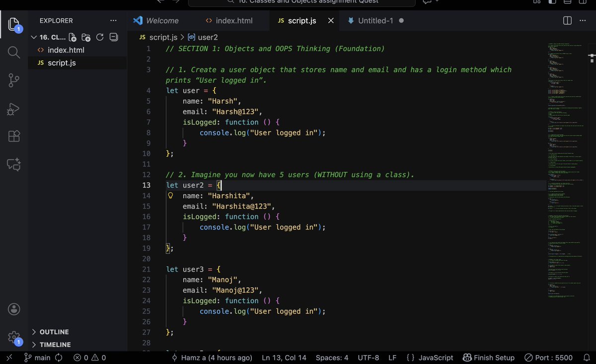Screen dimensions: 596x364
Task: Click the New File icon in explorer
Action: 73,37
